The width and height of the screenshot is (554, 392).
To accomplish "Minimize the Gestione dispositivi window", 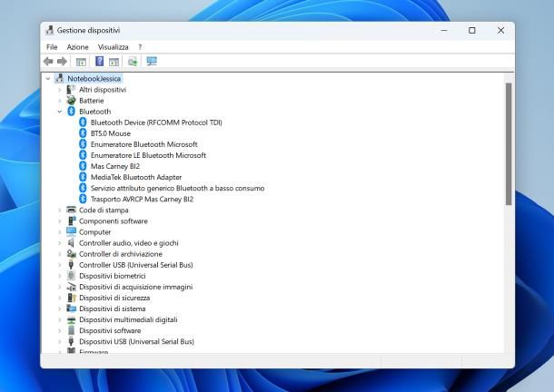I will click(444, 30).
